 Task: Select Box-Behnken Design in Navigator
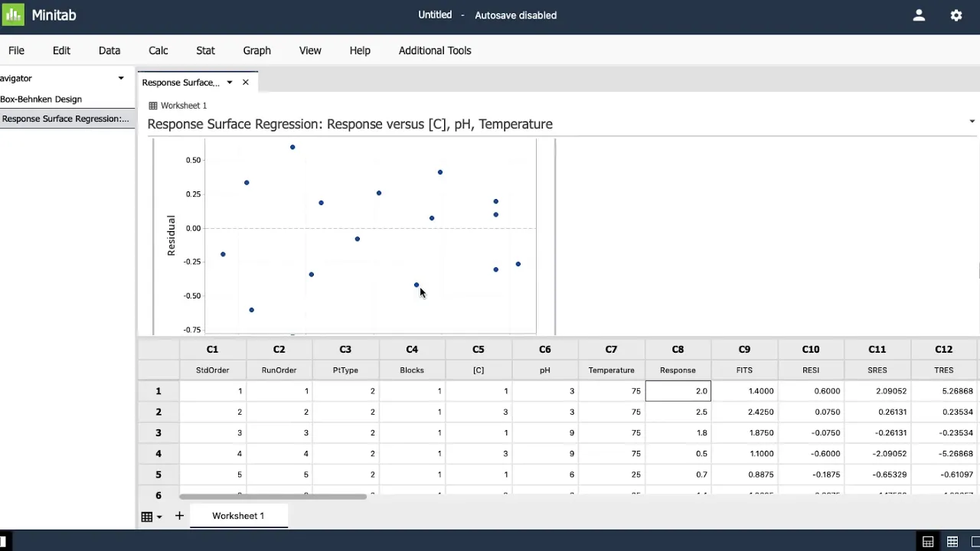click(x=41, y=99)
